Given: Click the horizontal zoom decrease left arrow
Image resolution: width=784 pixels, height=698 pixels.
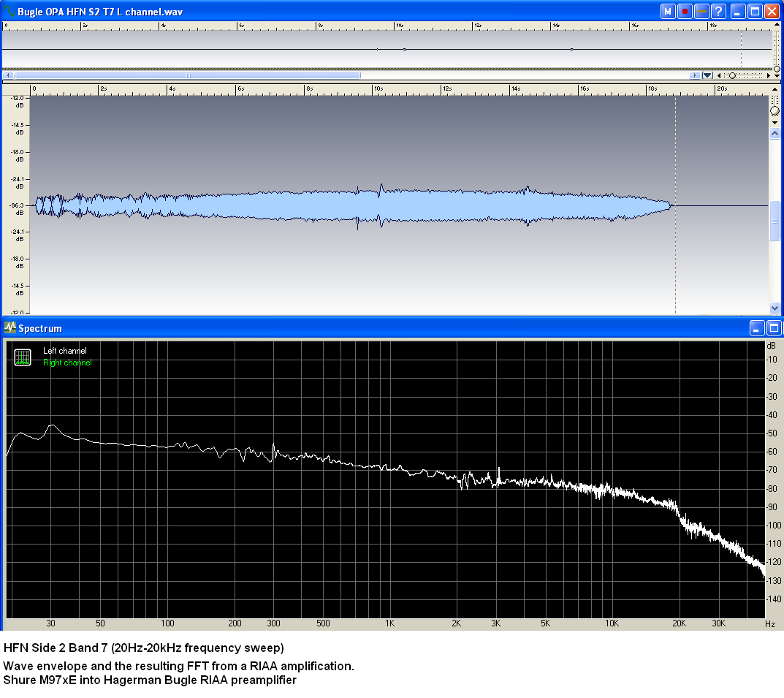Looking at the screenshot, I should pos(719,75).
